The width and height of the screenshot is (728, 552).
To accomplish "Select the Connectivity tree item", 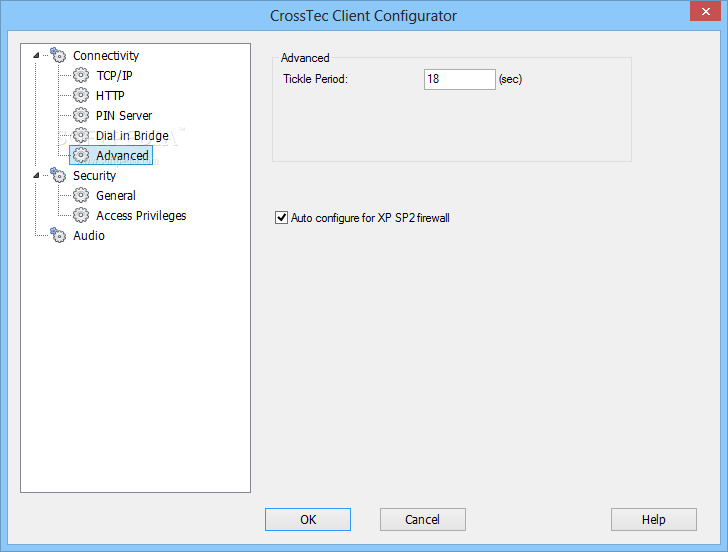I will tap(106, 56).
